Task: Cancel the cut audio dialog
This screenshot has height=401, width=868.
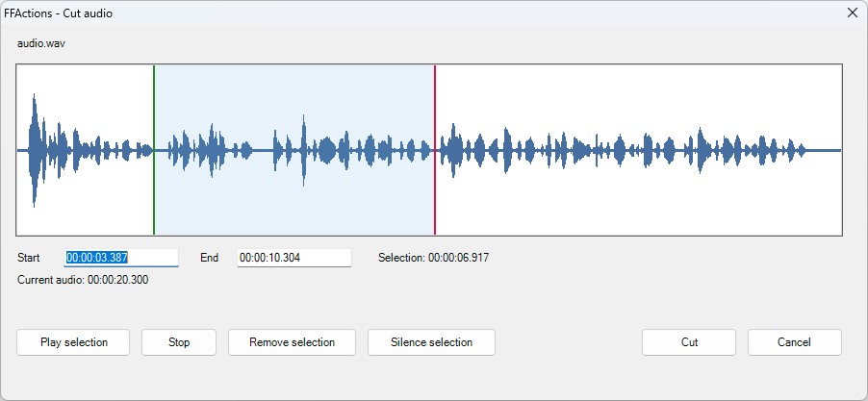Action: pos(794,342)
